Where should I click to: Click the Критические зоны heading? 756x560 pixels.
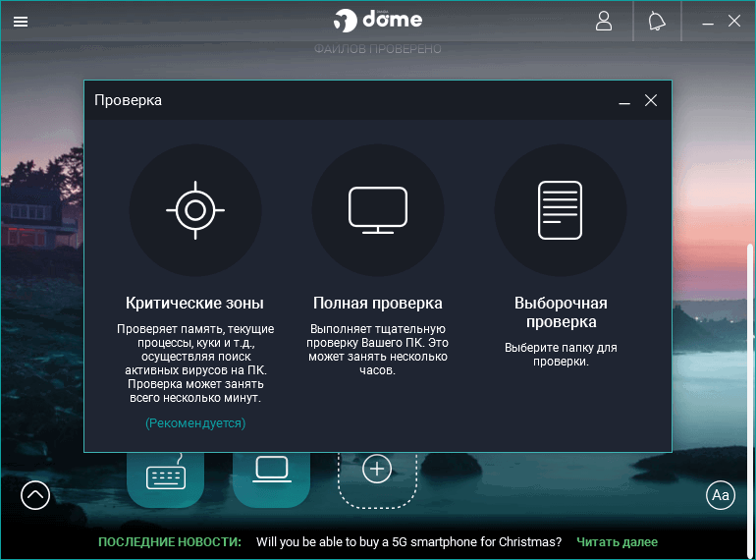[194, 303]
